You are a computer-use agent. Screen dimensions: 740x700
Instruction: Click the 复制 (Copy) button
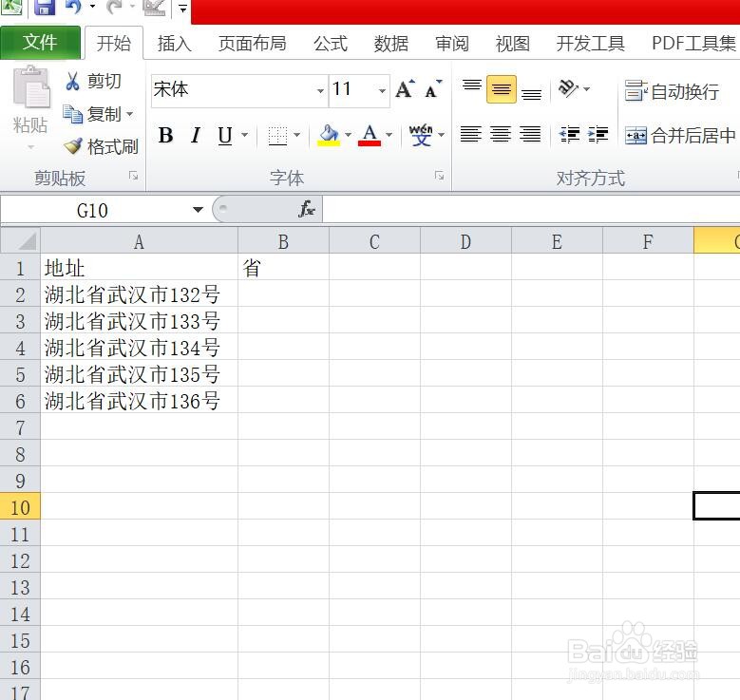(x=93, y=114)
